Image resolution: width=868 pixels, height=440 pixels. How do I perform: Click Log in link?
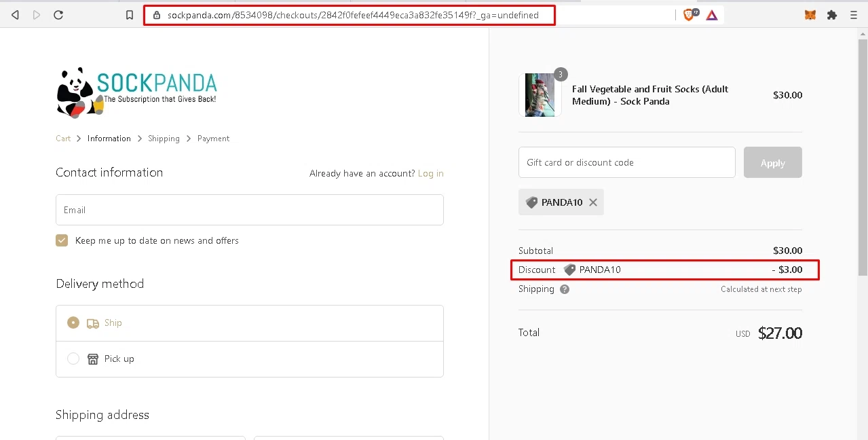431,173
